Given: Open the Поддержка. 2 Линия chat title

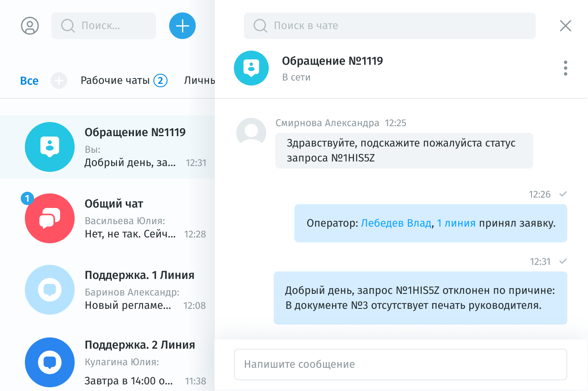Looking at the screenshot, I should click(140, 345).
